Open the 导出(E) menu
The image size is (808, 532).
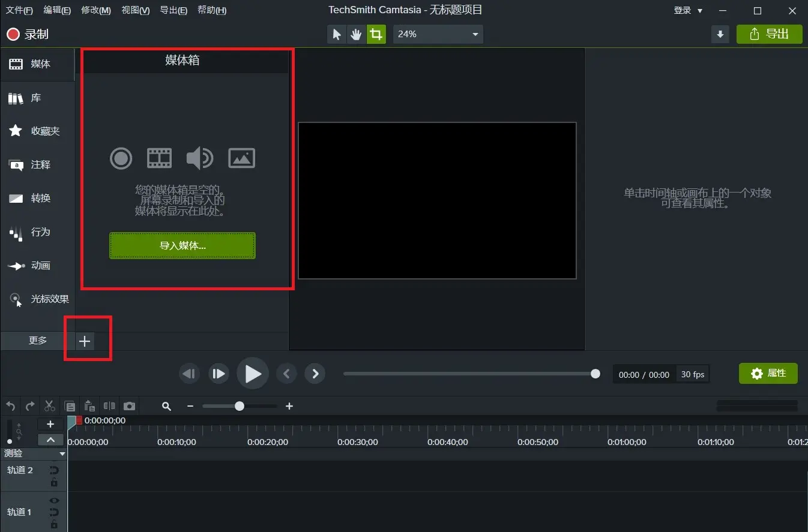tap(173, 10)
